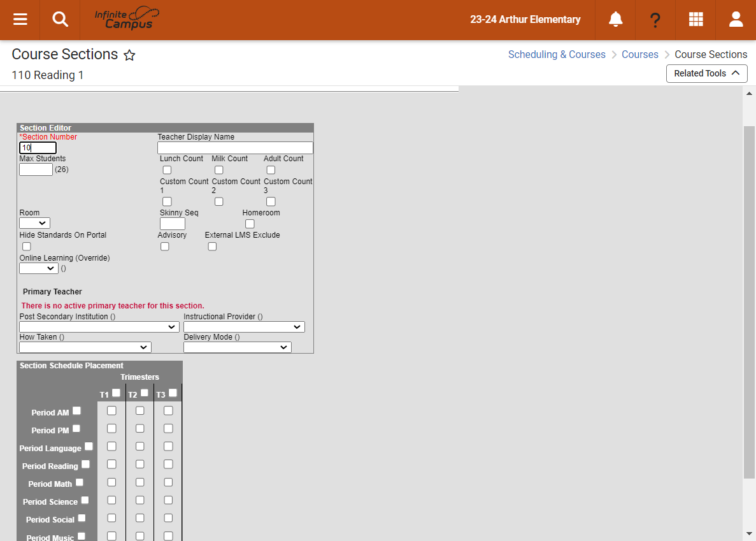Toggle the Homeroom checkbox
The height and width of the screenshot is (541, 756).
(250, 224)
